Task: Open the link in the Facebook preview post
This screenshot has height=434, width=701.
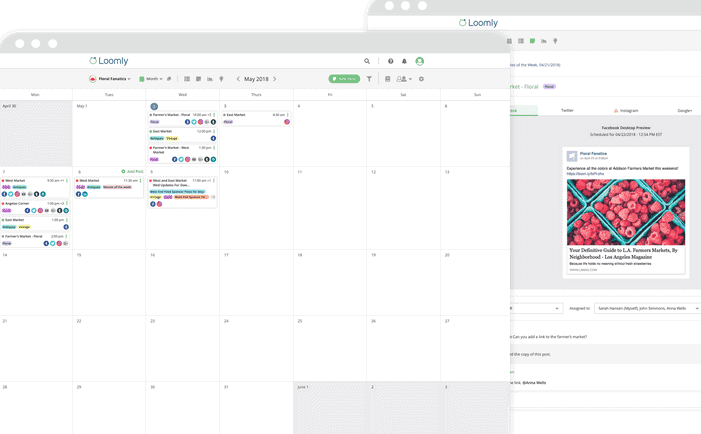Action: pos(585,173)
